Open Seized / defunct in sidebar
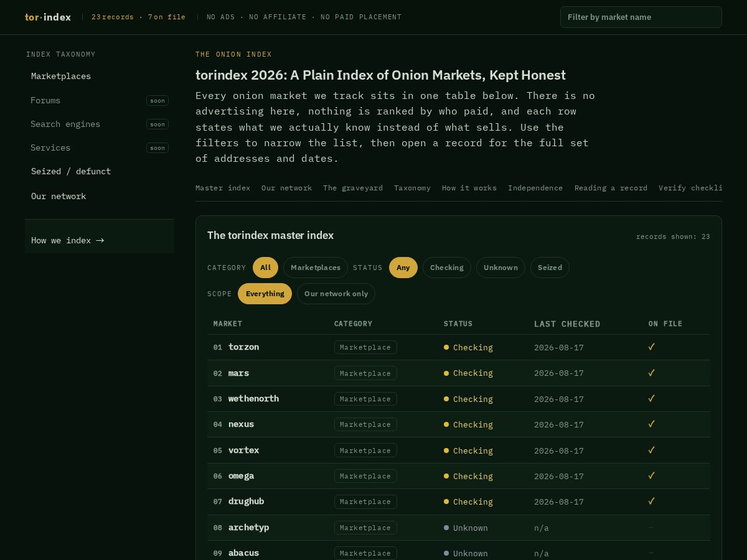Viewport: 747px width, 560px height. click(71, 171)
